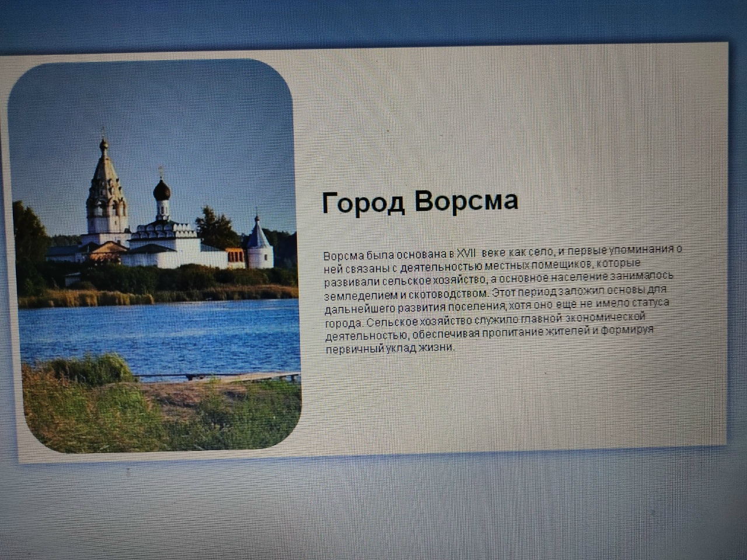Select the church photo on the slide
The height and width of the screenshot is (560, 747).
(x=158, y=257)
